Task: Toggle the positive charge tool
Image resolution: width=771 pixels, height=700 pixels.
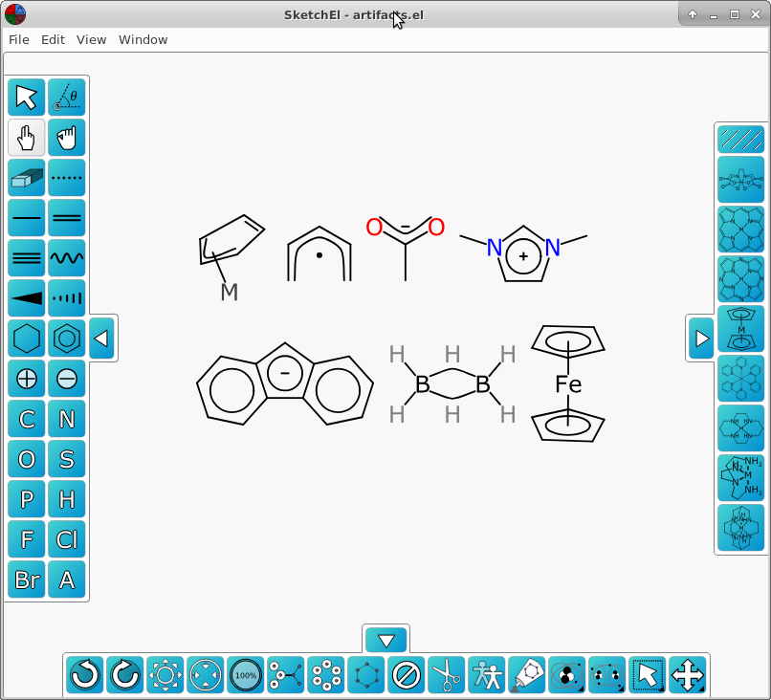Action: tap(27, 379)
